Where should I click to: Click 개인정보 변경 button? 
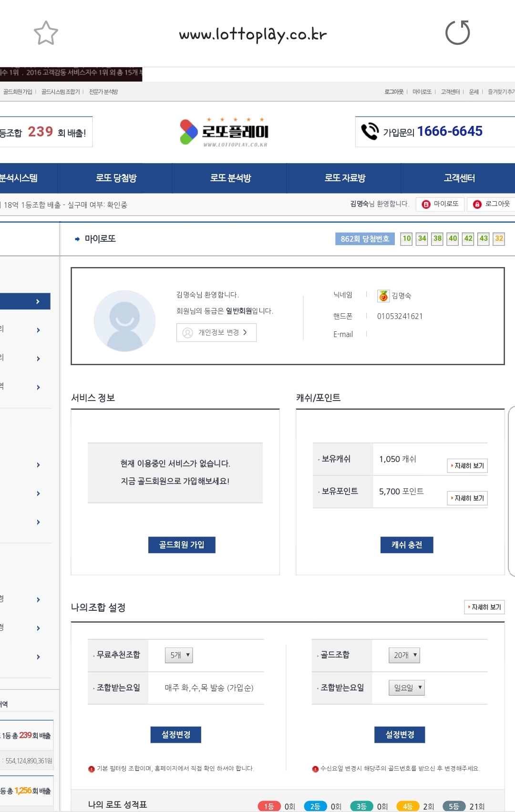click(x=216, y=332)
